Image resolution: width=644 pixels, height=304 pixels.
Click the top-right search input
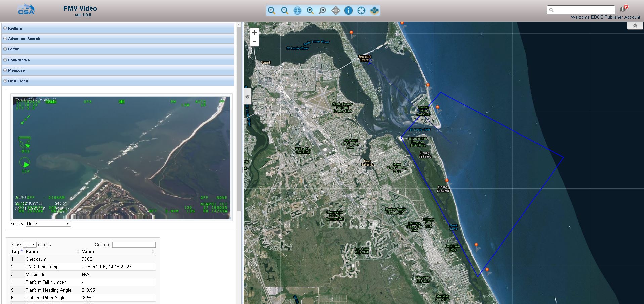tap(581, 10)
